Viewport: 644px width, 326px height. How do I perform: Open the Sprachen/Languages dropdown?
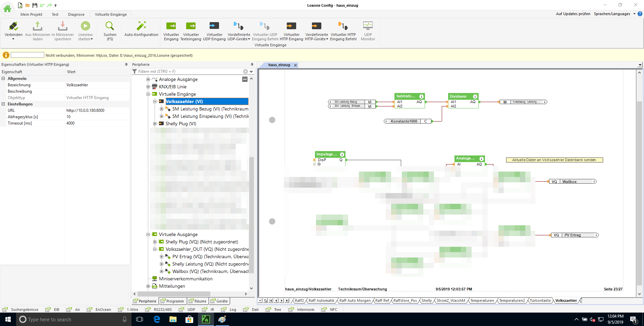pyautogui.click(x=614, y=14)
